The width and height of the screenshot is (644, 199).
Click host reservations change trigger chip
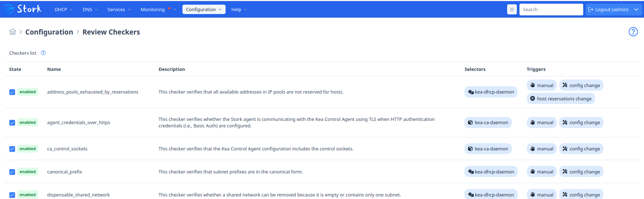tap(561, 99)
